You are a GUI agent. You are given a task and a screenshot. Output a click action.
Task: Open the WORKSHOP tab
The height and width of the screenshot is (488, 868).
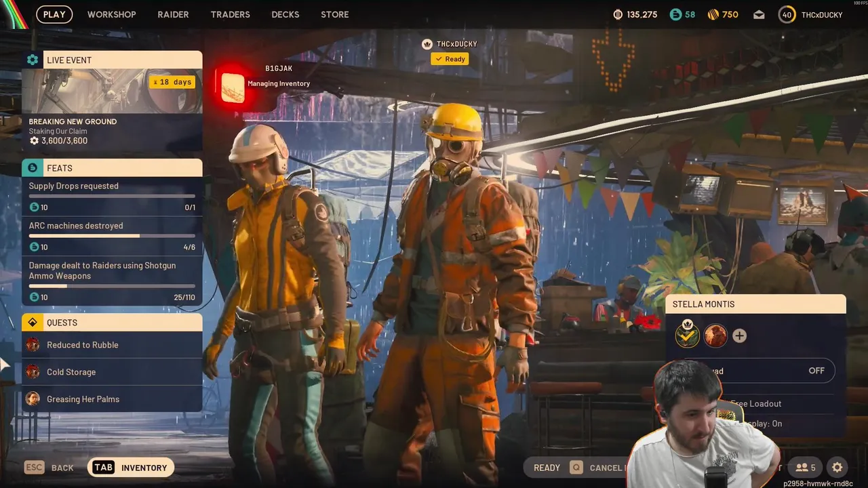coord(111,14)
